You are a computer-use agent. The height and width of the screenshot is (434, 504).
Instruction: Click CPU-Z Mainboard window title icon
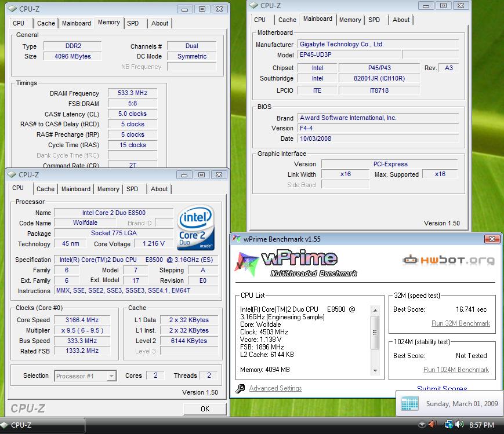click(x=253, y=5)
